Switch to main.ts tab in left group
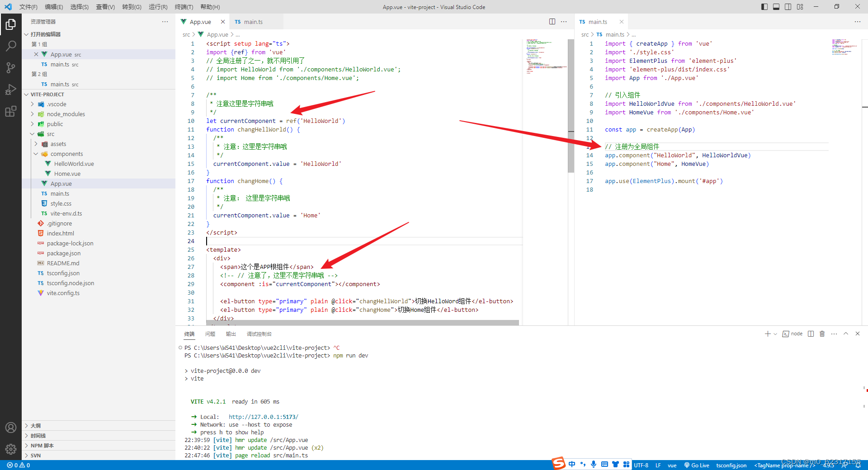 [253, 22]
